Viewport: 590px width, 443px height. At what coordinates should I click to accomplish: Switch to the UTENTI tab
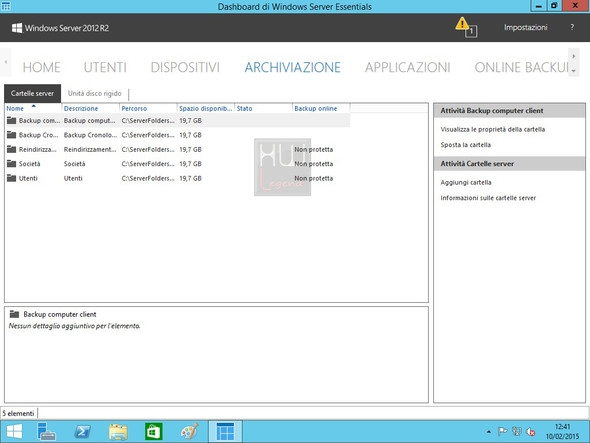tap(105, 67)
